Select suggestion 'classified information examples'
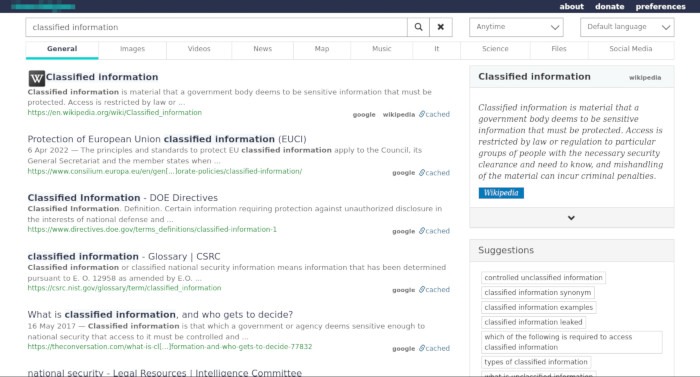 pyautogui.click(x=538, y=307)
